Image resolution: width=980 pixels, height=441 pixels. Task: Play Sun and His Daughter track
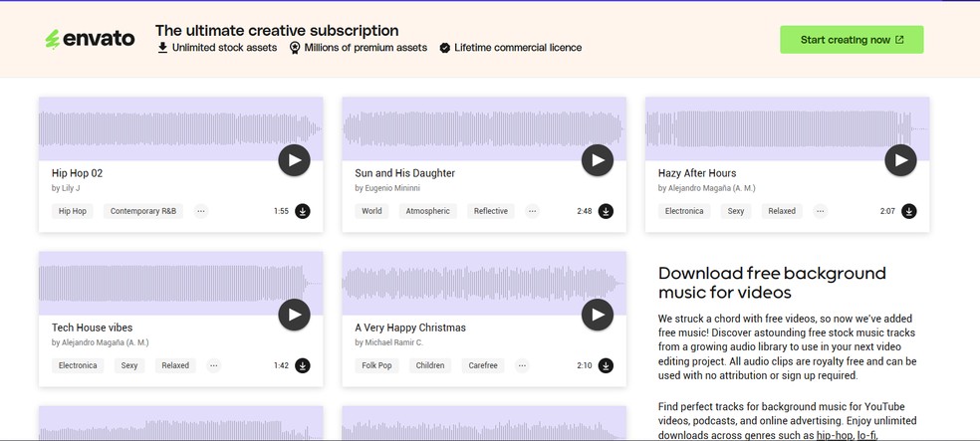598,160
